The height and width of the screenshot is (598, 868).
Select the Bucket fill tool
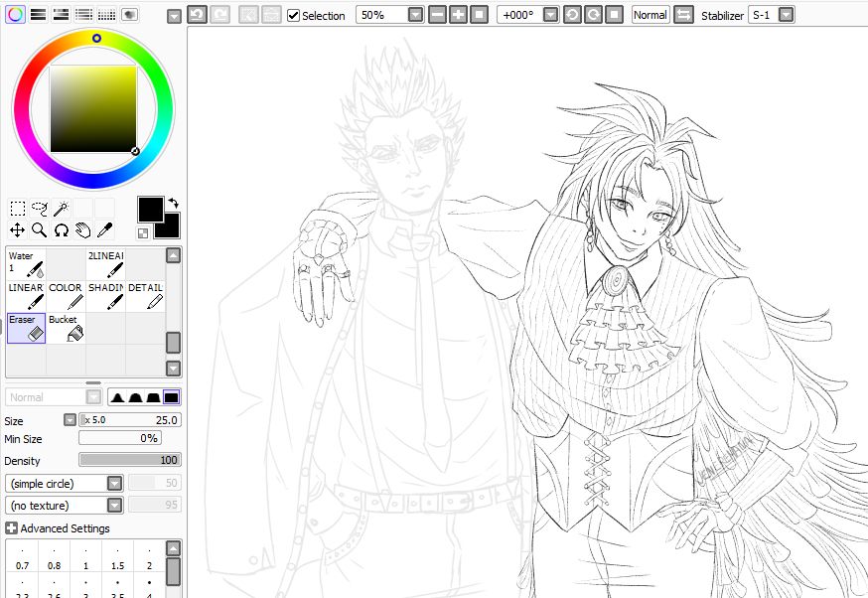coord(66,329)
